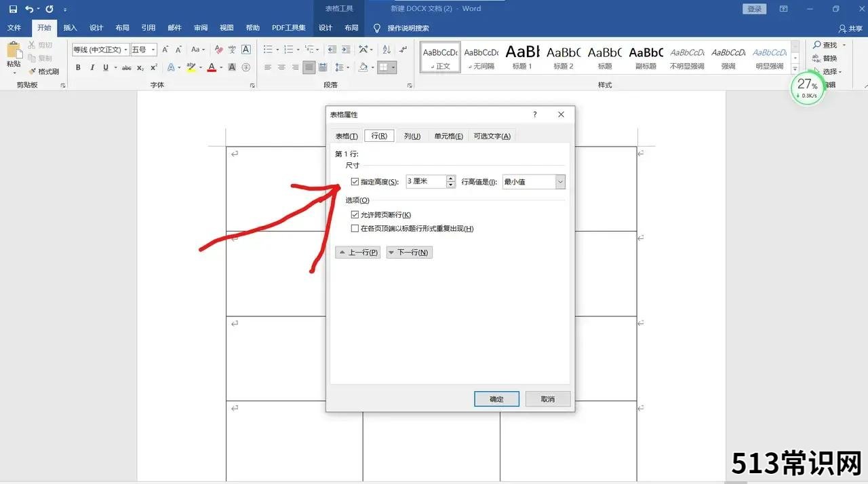Click the numbered list icon
Viewport: 868px width, 484px height.
[x=288, y=50]
